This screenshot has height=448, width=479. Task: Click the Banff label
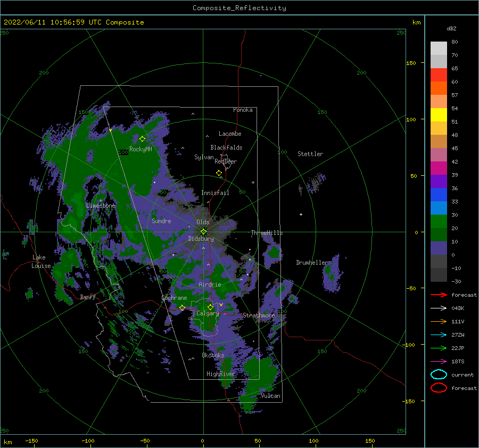pyautogui.click(x=88, y=297)
